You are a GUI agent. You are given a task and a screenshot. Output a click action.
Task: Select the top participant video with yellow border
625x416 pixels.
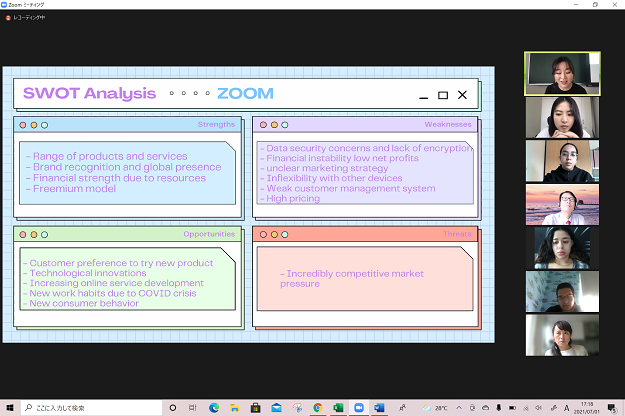click(x=562, y=74)
